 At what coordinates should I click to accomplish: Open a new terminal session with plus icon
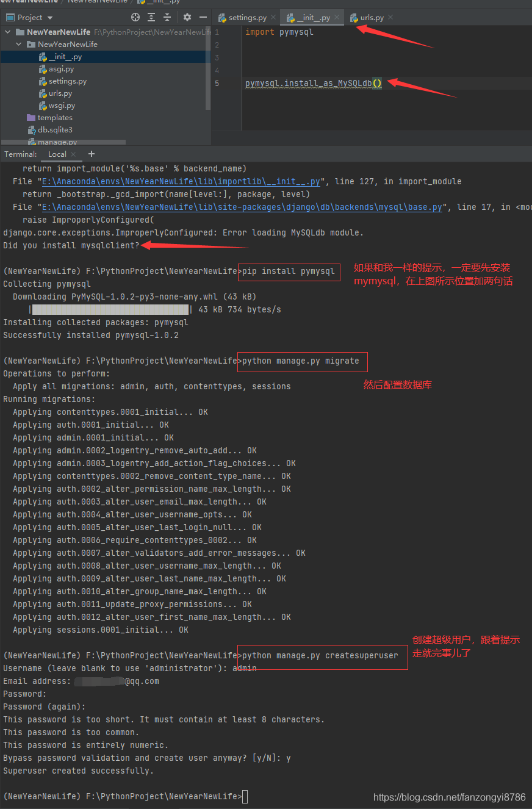pos(91,154)
